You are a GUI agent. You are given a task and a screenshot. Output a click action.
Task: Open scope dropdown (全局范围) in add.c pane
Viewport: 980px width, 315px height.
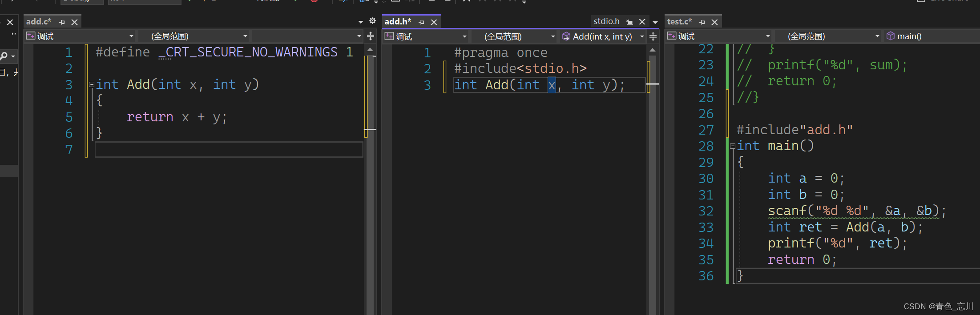coord(194,36)
